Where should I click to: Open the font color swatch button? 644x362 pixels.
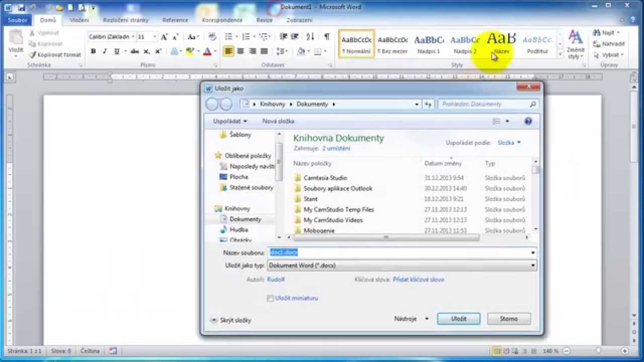pyautogui.click(x=207, y=51)
